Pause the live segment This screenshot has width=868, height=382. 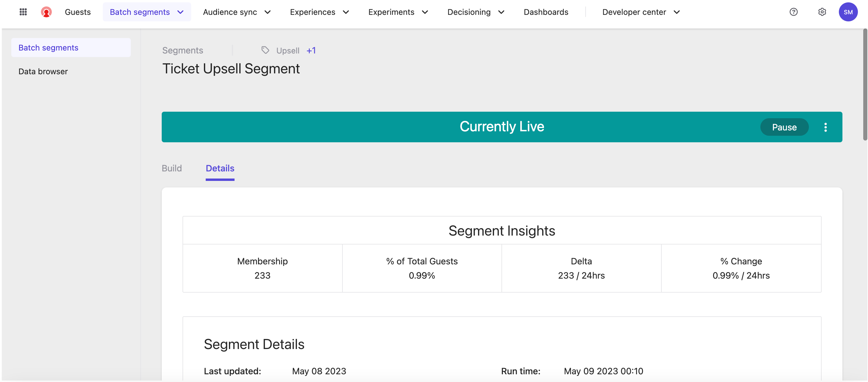point(784,127)
